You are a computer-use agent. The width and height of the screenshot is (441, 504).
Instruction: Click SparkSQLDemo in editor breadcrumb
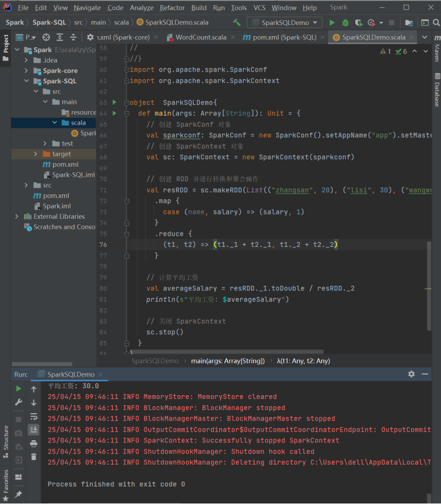(155, 361)
